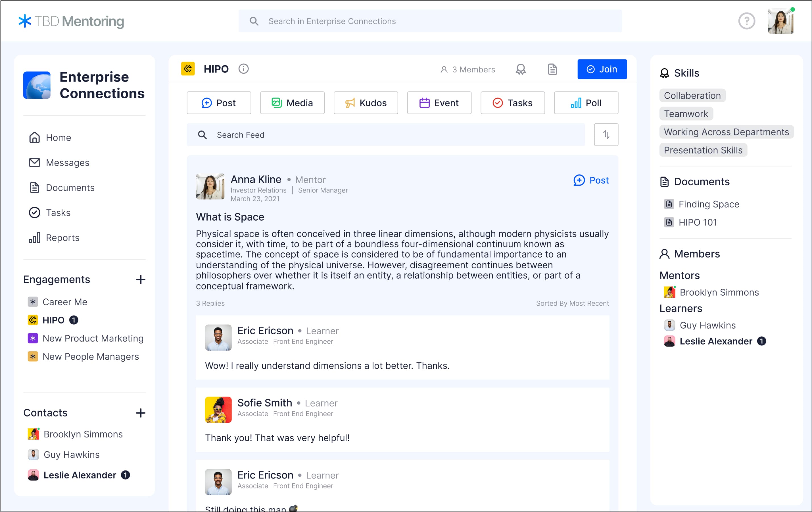Click the Documents heading icon in right panel
812x512 pixels.
pyautogui.click(x=664, y=182)
